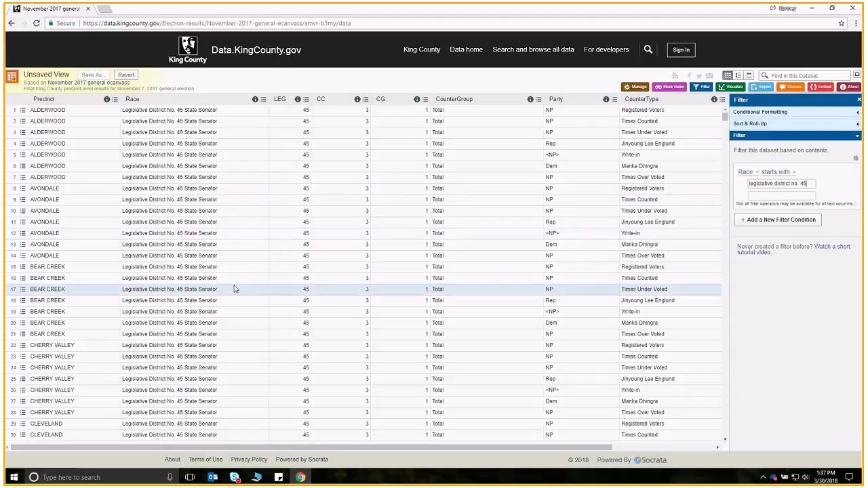
Task: Click the vertical table scrollbar
Action: tap(725, 117)
